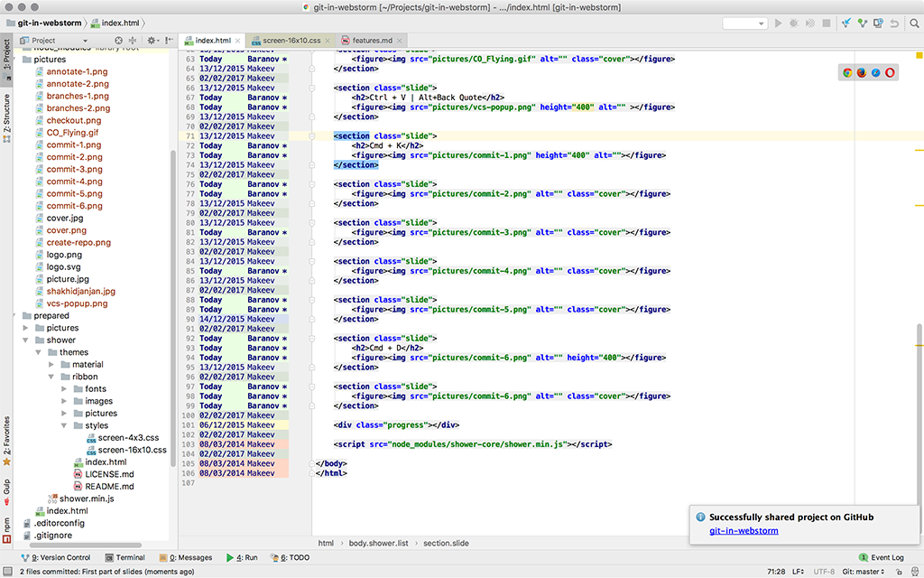The image size is (924, 578).
Task: Click the info icon in notification
Action: (700, 517)
